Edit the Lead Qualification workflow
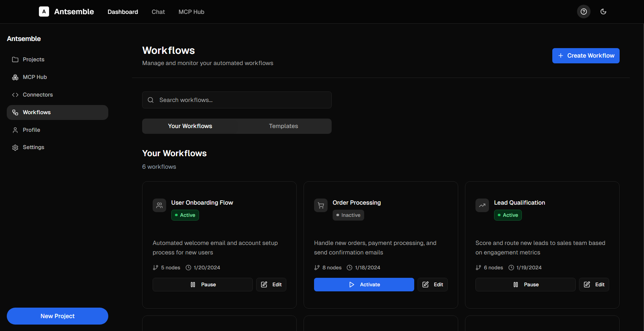 pyautogui.click(x=594, y=285)
